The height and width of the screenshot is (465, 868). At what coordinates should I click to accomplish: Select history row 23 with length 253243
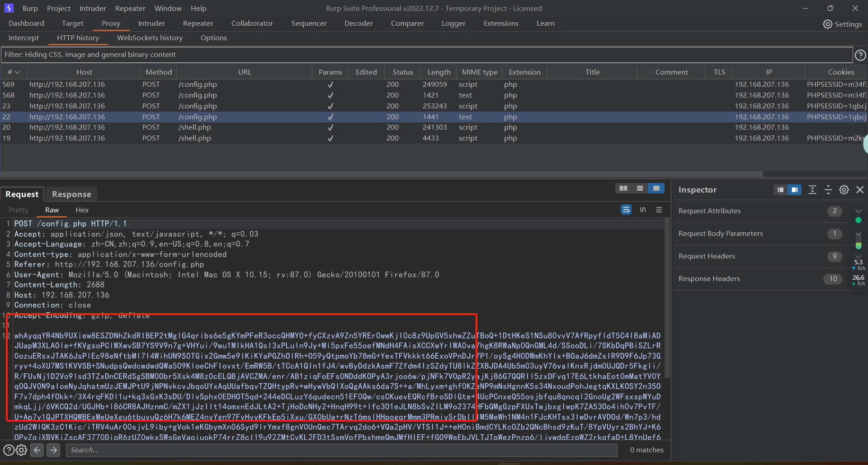tap(434, 106)
